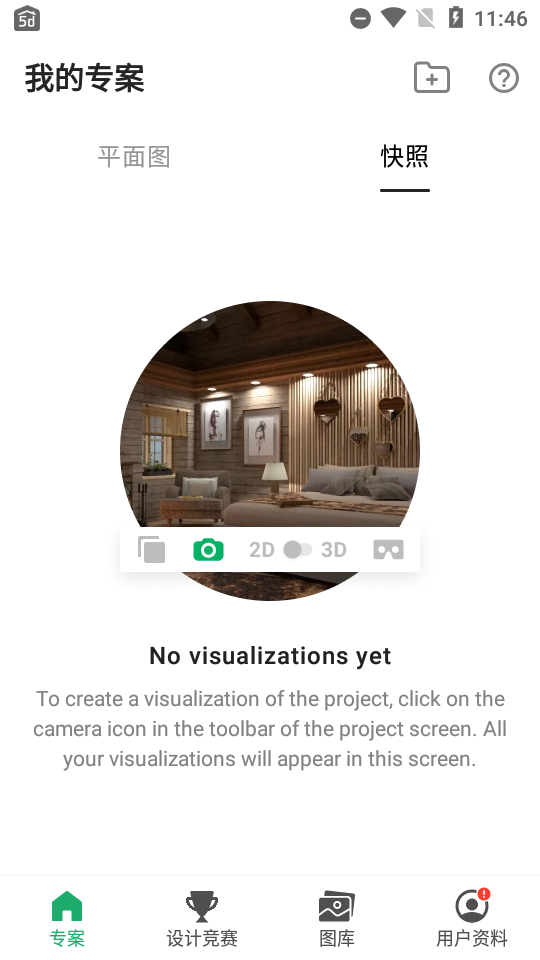The image size is (540, 960).
Task: Select the 快照 tab
Action: (x=405, y=157)
